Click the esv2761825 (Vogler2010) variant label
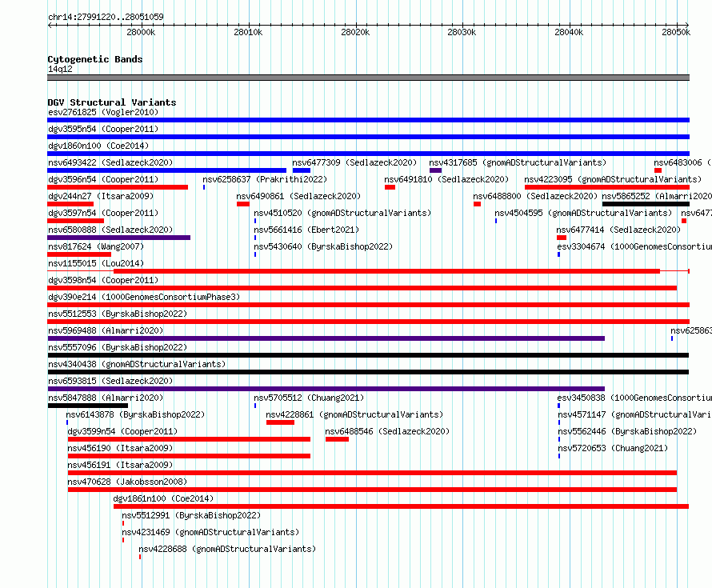 point(103,112)
